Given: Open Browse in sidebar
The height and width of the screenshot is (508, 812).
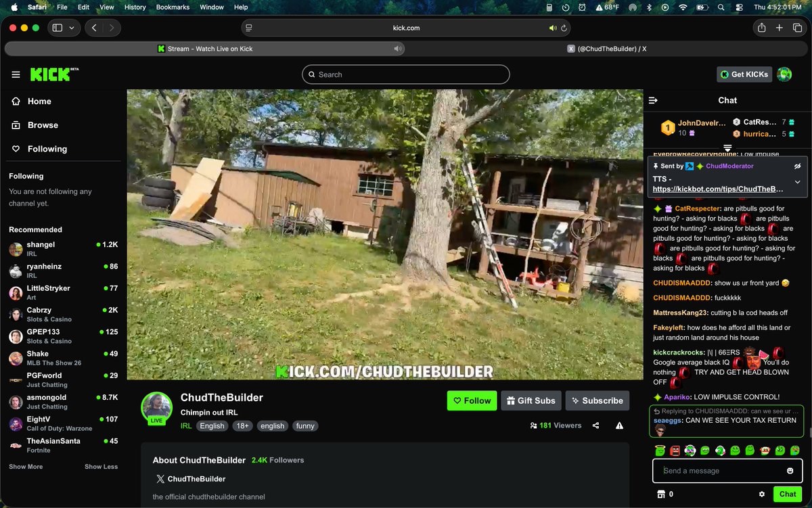Looking at the screenshot, I should 43,125.
